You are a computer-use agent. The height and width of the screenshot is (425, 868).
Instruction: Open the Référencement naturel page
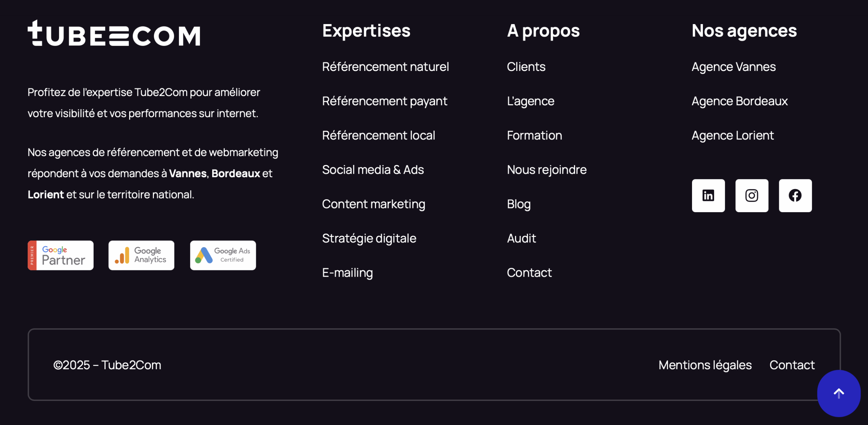(386, 67)
